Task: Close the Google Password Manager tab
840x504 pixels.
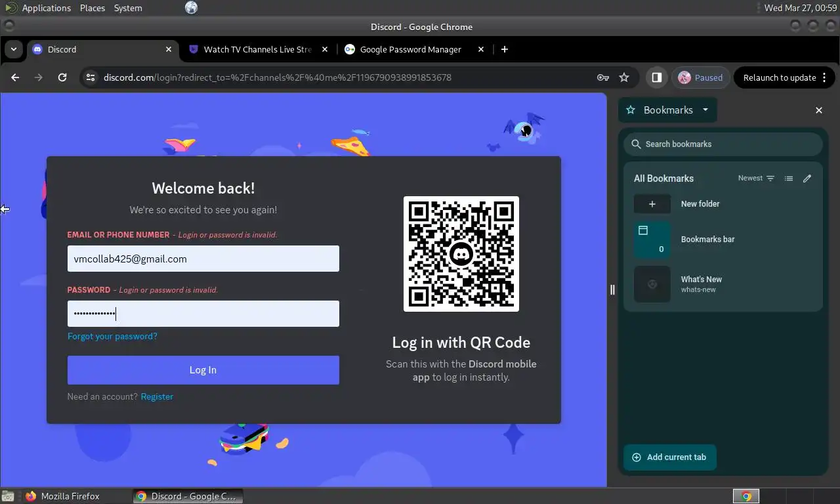Action: tap(481, 49)
